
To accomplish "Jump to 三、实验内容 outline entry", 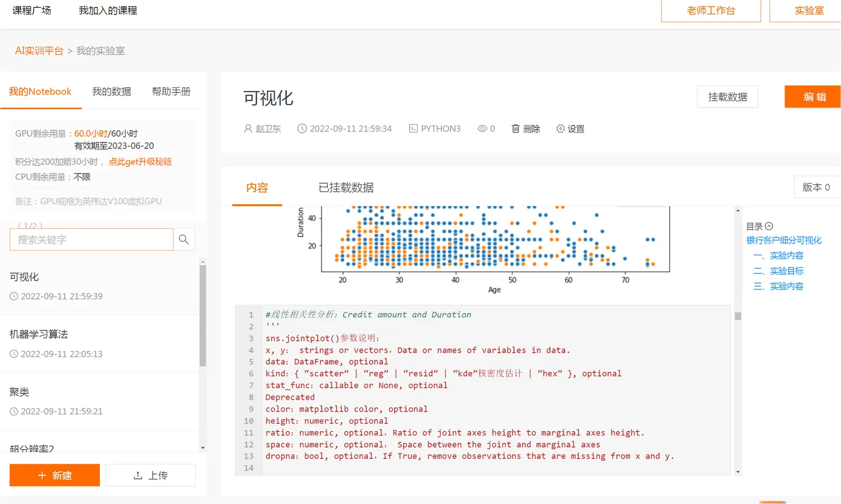I will point(779,286).
